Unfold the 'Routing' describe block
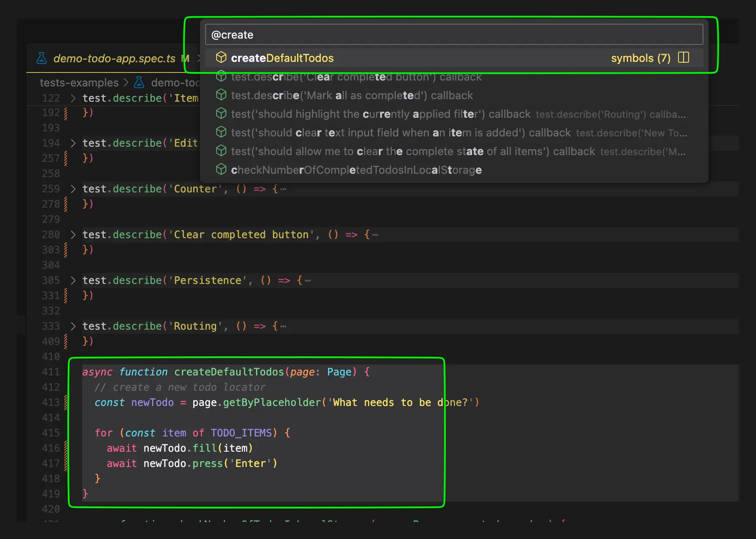The width and height of the screenshot is (756, 539). (x=73, y=326)
